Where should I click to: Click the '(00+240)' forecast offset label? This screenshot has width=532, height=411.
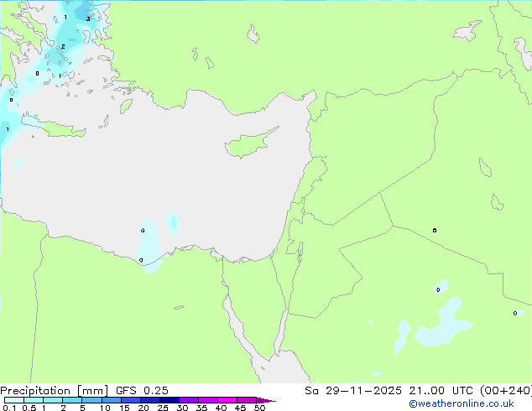click(x=506, y=391)
